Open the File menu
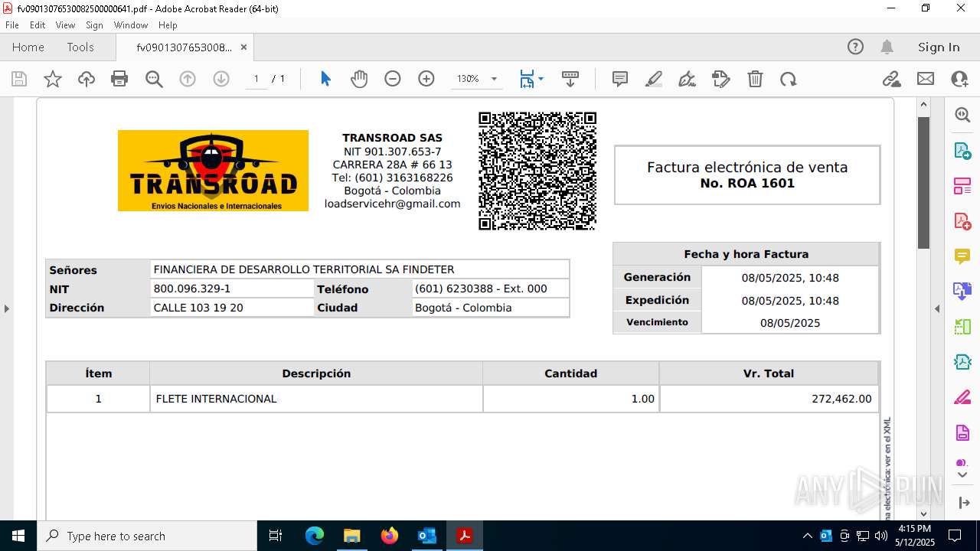 (x=12, y=25)
